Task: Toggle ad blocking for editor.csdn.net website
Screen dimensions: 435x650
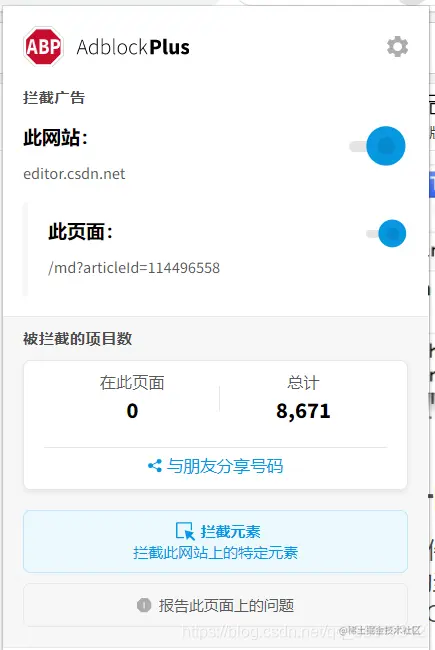Action: tap(377, 146)
